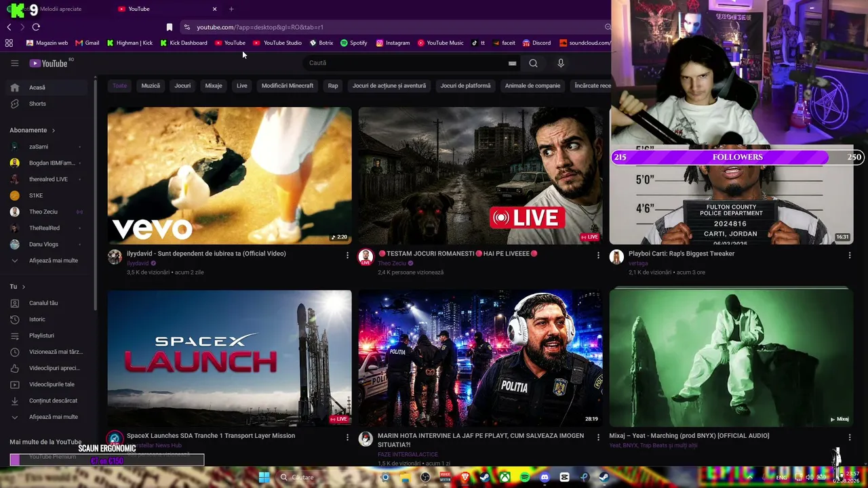Open Brave browser from the taskbar
The height and width of the screenshot is (488, 868).
(465, 477)
